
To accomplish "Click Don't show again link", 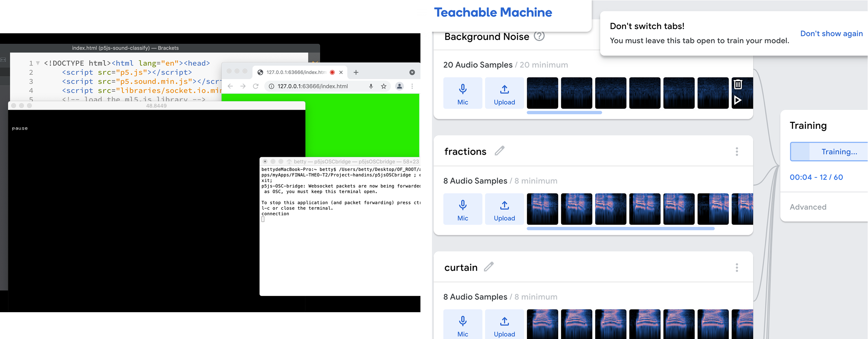I will pyautogui.click(x=831, y=34).
